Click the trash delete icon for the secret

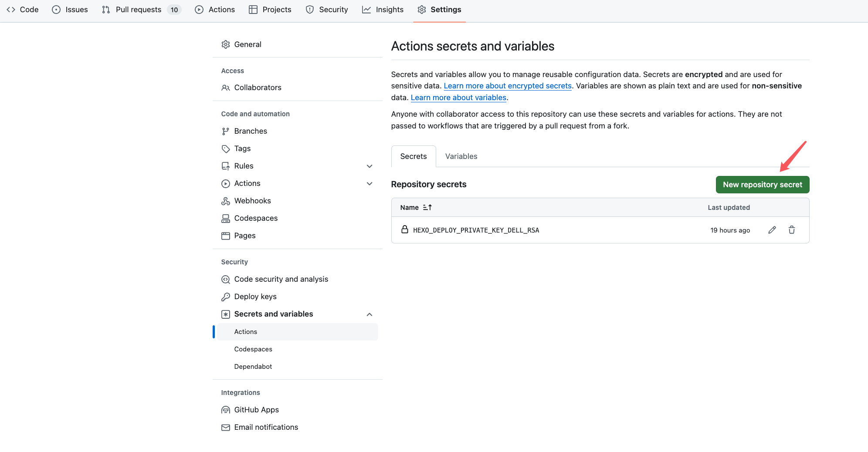(791, 230)
